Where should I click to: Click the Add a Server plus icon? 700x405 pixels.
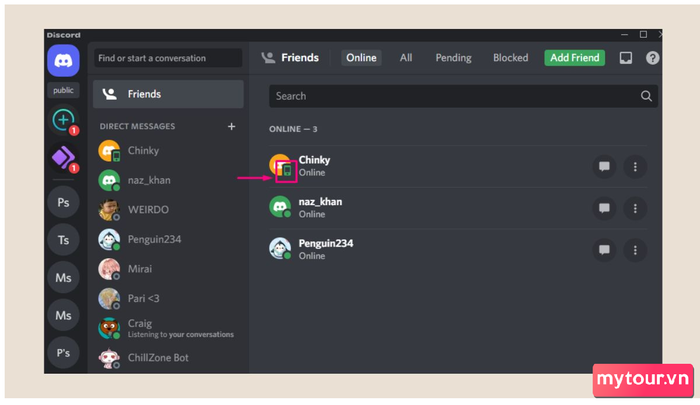coord(63,120)
